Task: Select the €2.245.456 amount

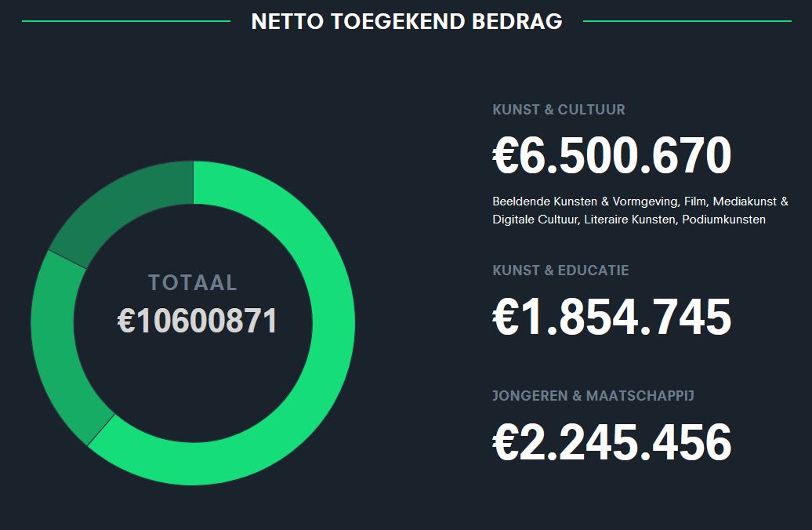Action: (611, 442)
